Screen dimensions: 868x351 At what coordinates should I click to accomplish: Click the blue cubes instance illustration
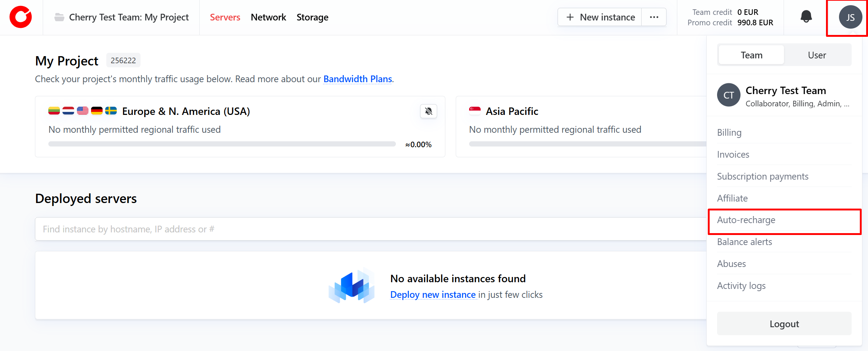[351, 286]
